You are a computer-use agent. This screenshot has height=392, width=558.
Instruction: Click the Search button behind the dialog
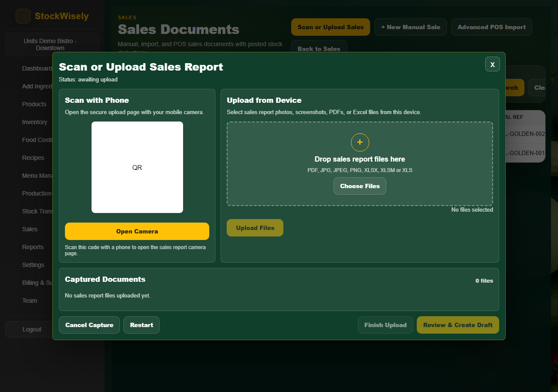514,88
